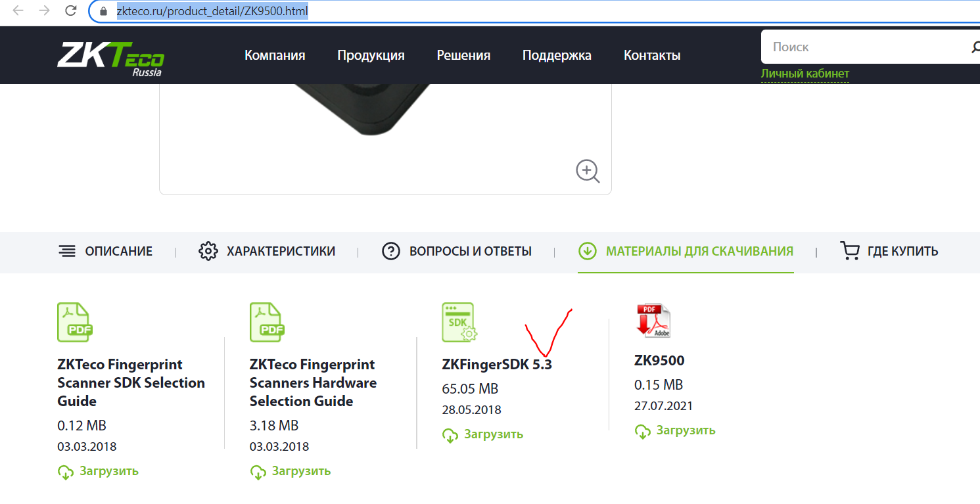Switch to the ОПИСАНИЕ tab
Screen dimensions: 980x504
pyautogui.click(x=105, y=251)
